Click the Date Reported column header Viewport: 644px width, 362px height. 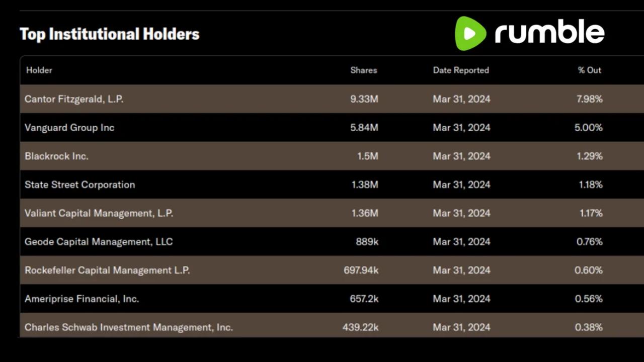click(461, 70)
